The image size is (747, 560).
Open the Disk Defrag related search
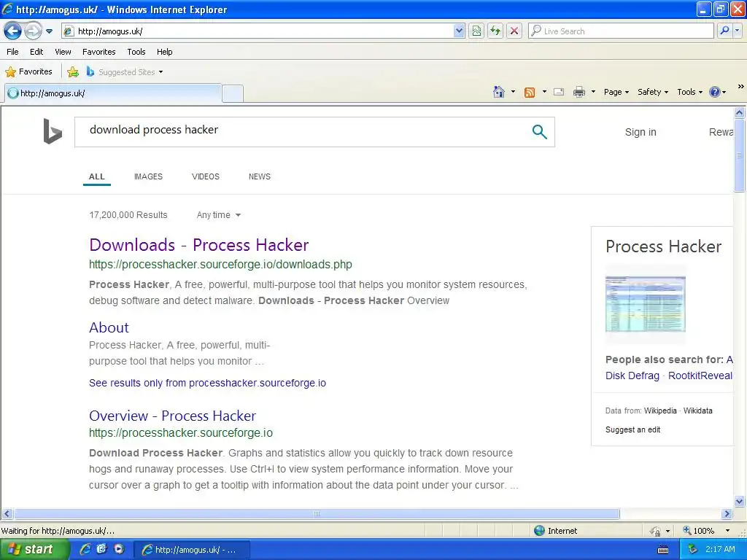(x=632, y=376)
